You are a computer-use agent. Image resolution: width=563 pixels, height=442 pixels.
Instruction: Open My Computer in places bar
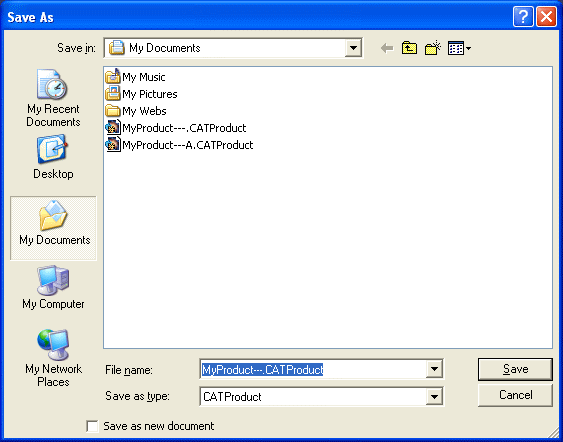[53, 287]
